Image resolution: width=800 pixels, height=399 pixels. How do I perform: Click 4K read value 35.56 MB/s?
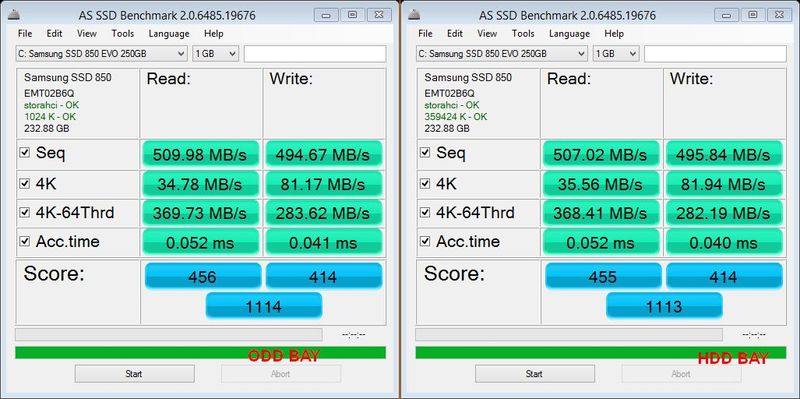point(601,184)
